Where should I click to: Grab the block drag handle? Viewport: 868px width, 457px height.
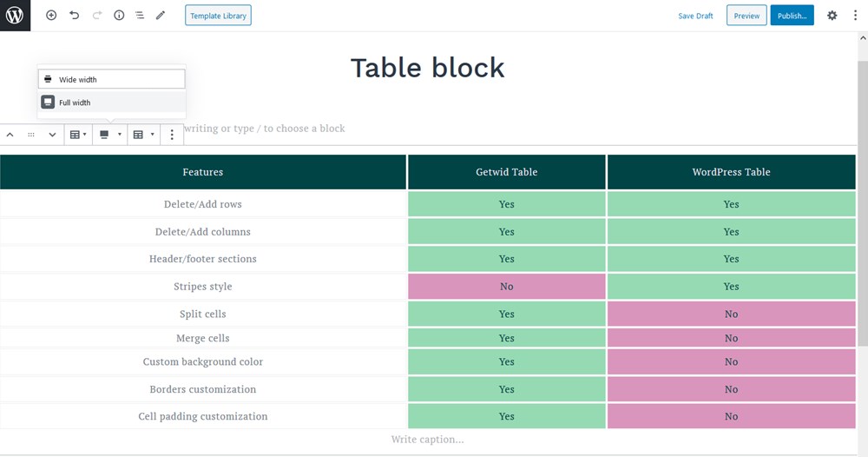(x=31, y=135)
